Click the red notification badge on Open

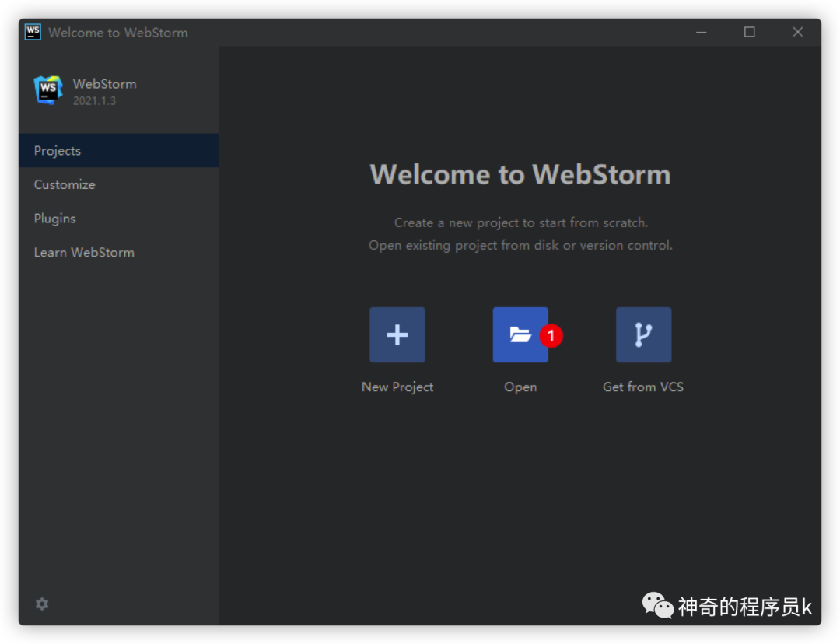click(x=551, y=336)
